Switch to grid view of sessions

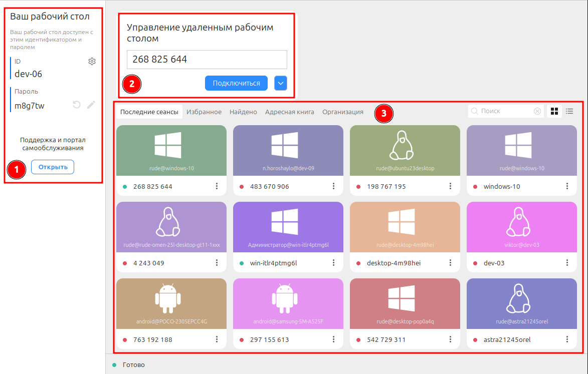tap(554, 111)
